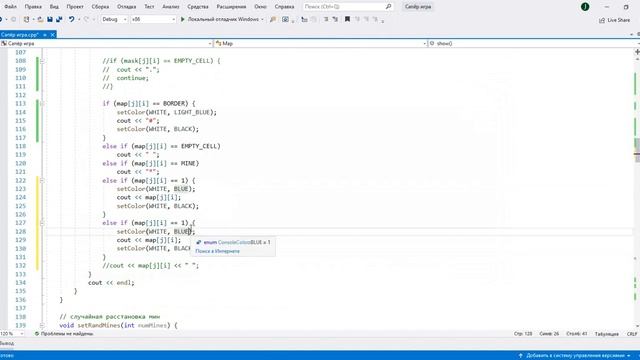
Task: Click the Redo arrow icon
Action: click(x=86, y=19)
